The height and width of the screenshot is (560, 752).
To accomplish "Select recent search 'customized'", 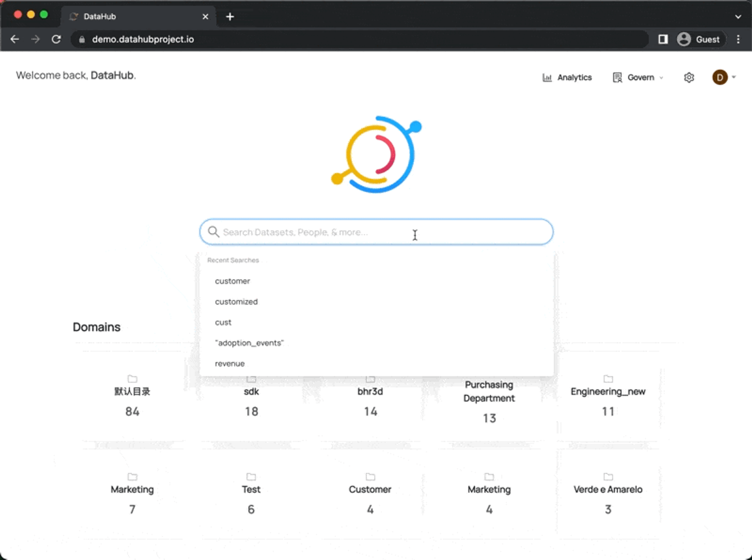I will (x=376, y=302).
